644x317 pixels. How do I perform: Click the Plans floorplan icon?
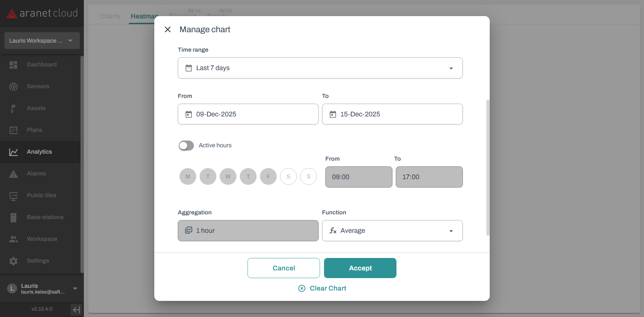13,130
